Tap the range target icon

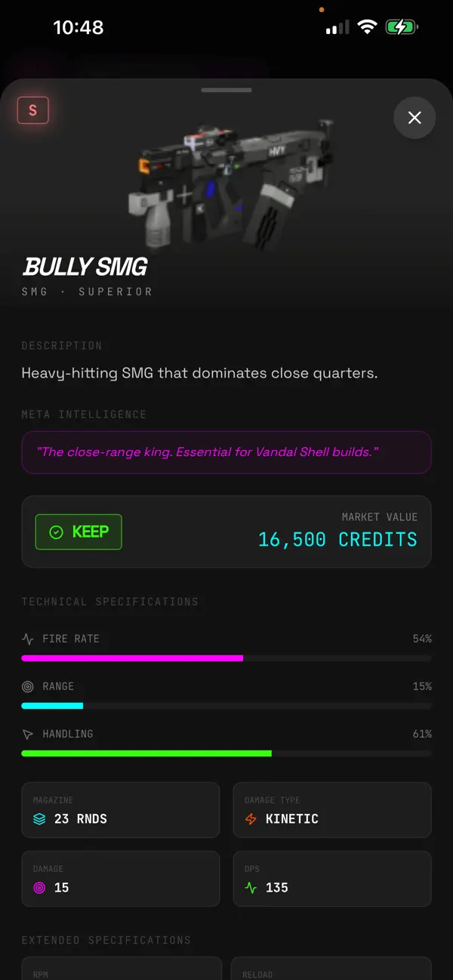click(x=28, y=686)
